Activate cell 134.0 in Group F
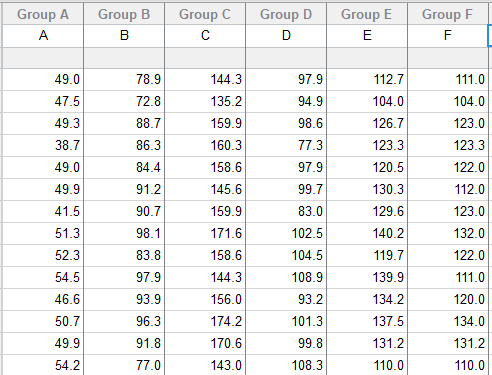This screenshot has width=492, height=375. click(x=448, y=321)
